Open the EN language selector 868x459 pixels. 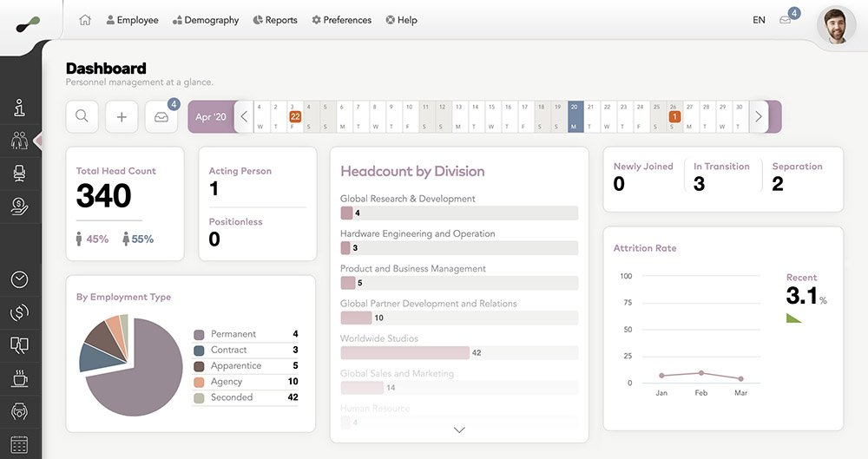click(x=759, y=20)
